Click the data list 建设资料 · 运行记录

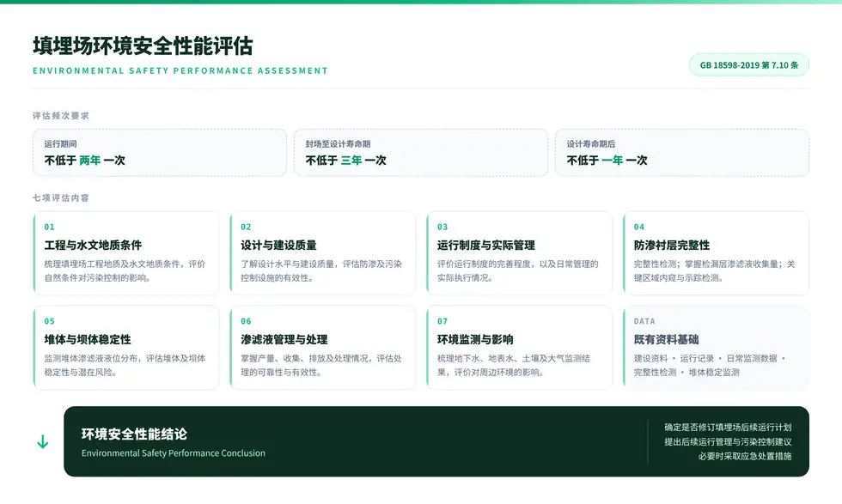coord(710,366)
